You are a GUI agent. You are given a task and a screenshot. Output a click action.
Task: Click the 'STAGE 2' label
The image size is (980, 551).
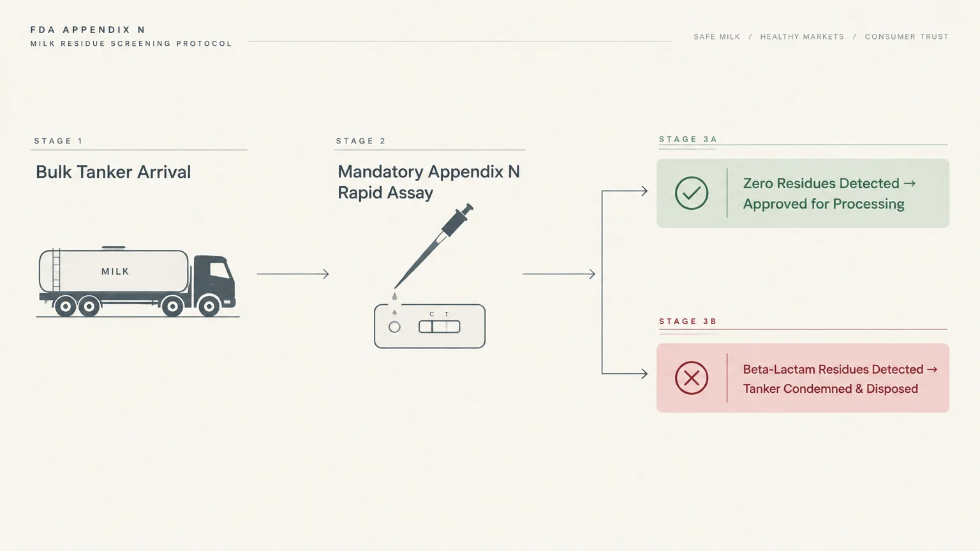pyautogui.click(x=361, y=141)
